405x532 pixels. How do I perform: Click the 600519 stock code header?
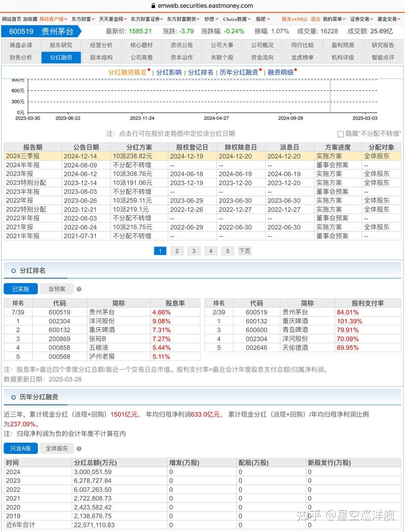click(x=21, y=32)
